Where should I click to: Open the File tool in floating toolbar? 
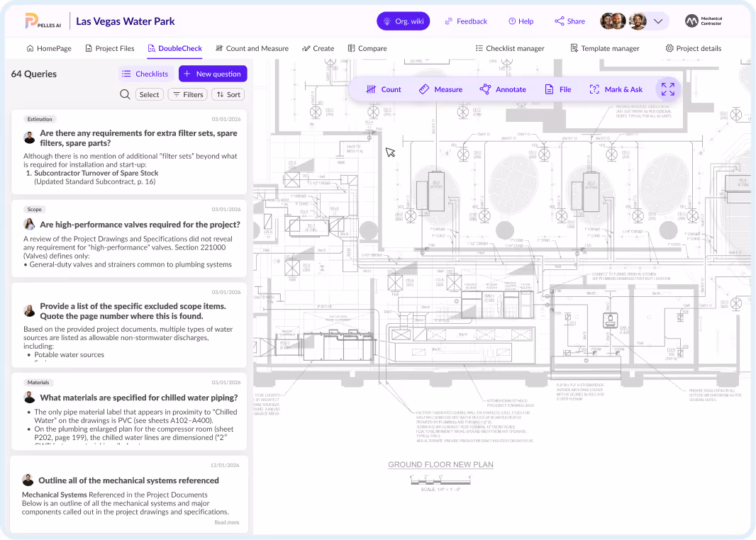click(x=557, y=89)
